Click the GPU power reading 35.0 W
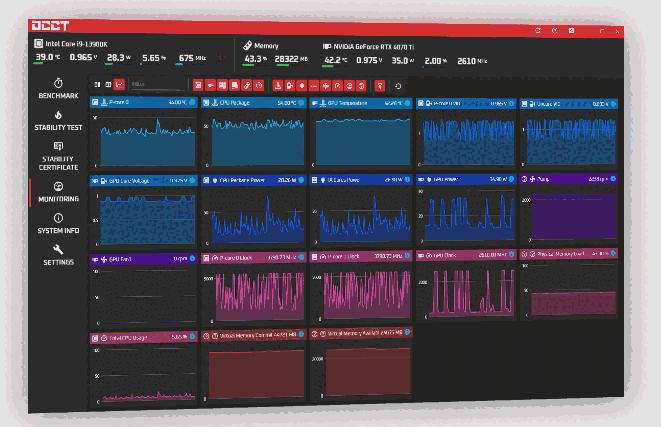The image size is (661, 427). (x=403, y=60)
